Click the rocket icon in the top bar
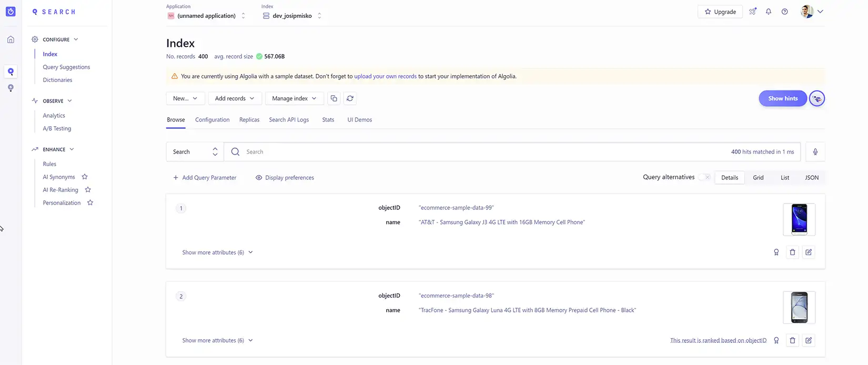Image resolution: width=868 pixels, height=365 pixels. click(x=753, y=12)
